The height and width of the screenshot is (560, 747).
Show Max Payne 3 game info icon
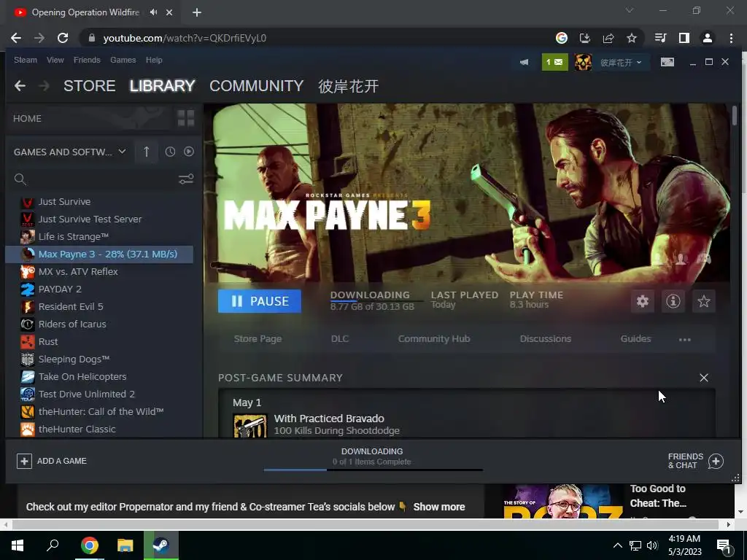[673, 301]
